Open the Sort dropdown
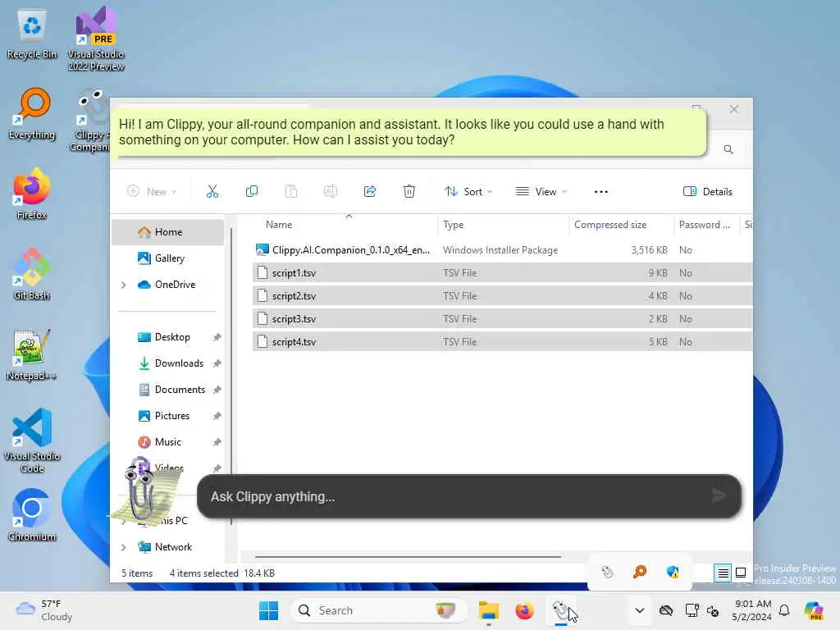The height and width of the screenshot is (630, 840). coord(468,191)
